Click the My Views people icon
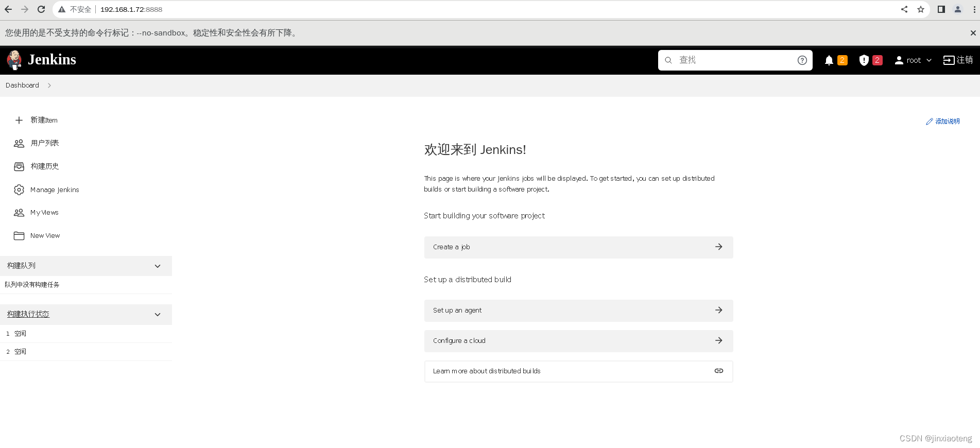 pos(19,213)
